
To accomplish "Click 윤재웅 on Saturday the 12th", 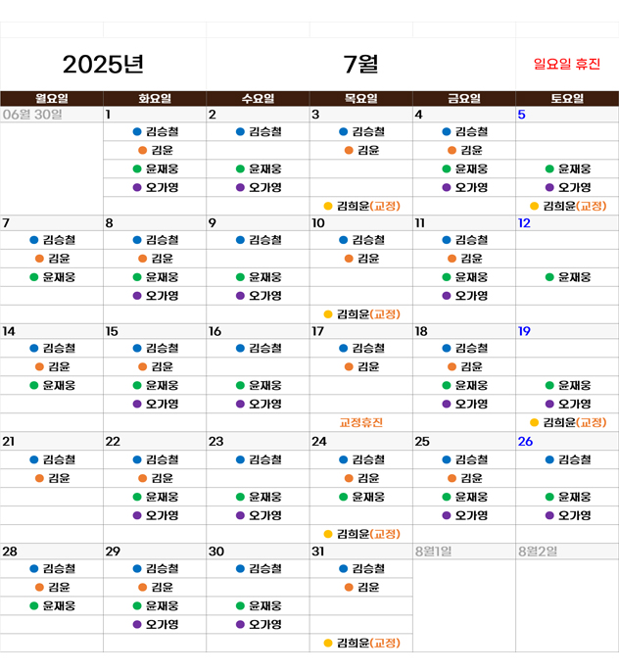I will coord(568,277).
